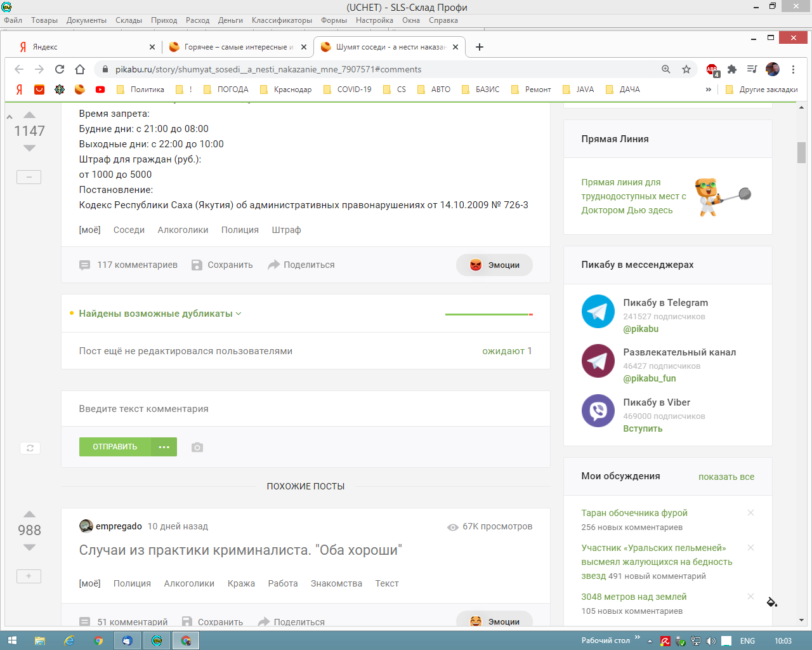Open the Настройка menu
The image size is (812, 650).
point(374,20)
